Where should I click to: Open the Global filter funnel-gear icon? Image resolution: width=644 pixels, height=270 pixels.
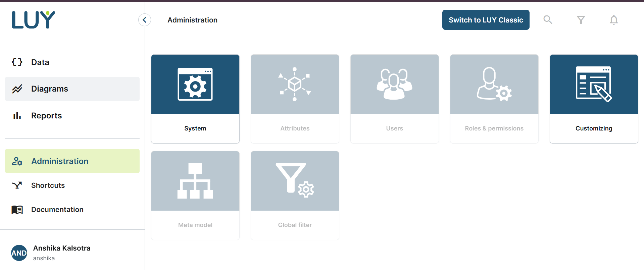(x=295, y=181)
